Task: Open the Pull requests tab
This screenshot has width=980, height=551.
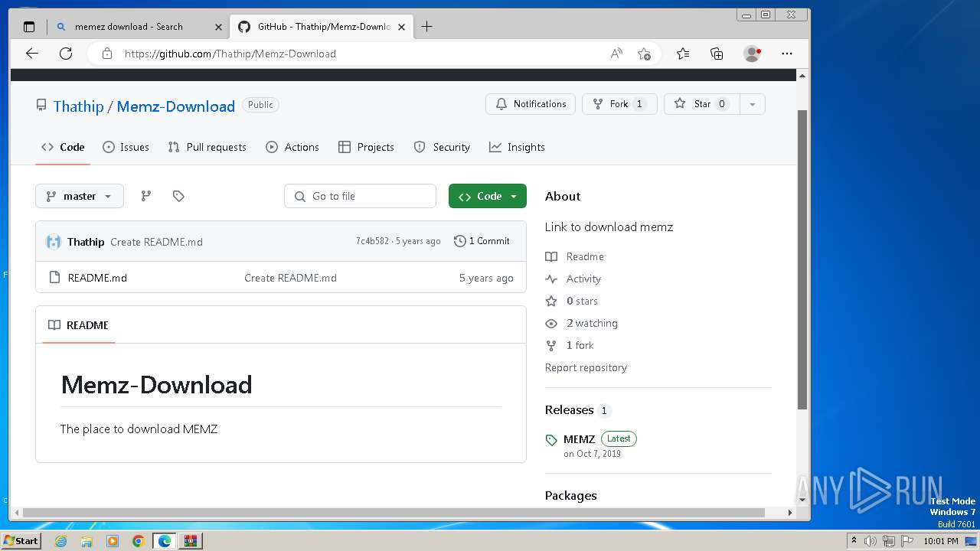Action: tap(207, 147)
